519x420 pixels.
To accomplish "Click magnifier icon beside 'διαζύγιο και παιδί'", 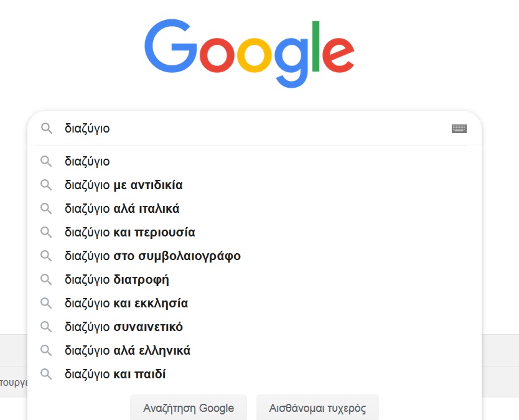I will [46, 374].
